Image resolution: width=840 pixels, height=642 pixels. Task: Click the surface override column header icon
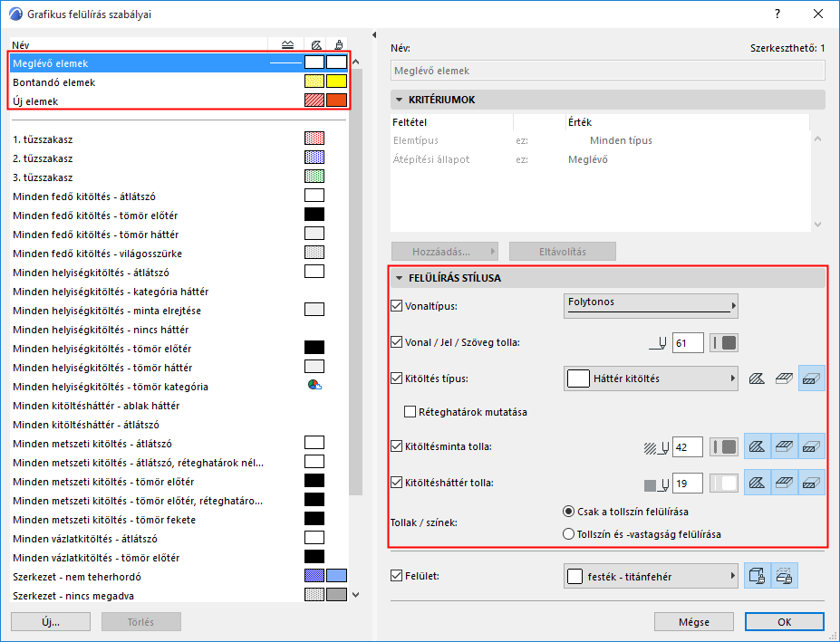tap(339, 45)
